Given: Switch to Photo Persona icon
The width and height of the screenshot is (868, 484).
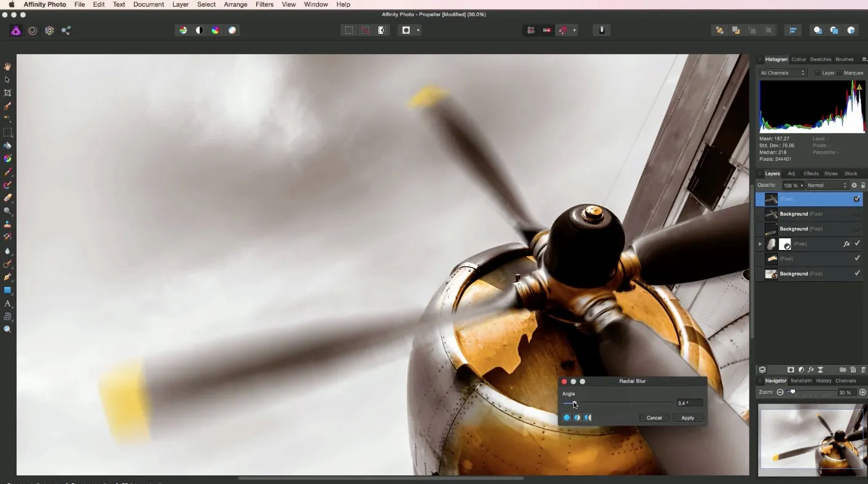Looking at the screenshot, I should point(16,30).
